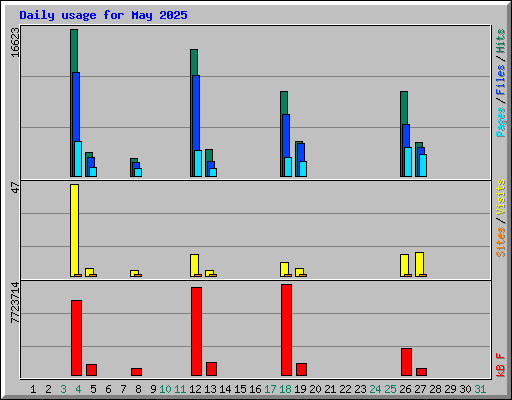
Task: Click the y-axis value 47
Action: click(15, 187)
